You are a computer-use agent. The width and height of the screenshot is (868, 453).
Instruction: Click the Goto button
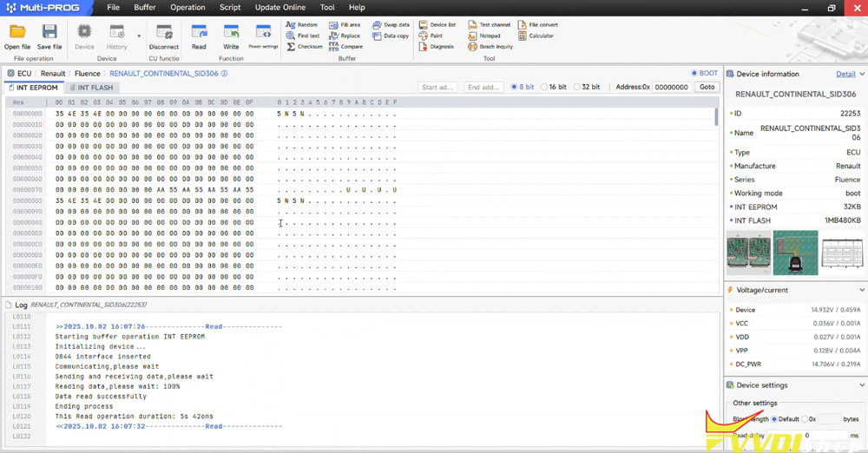[707, 87]
